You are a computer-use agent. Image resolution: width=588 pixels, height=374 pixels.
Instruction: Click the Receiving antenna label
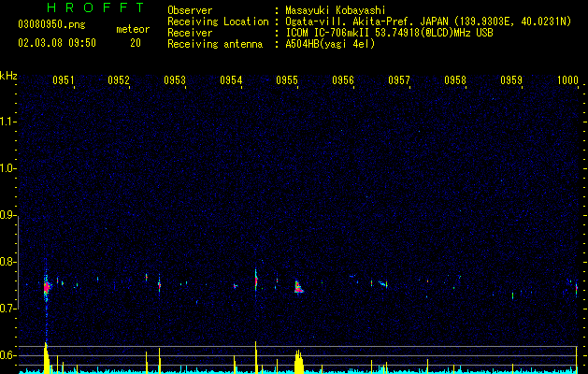(x=215, y=44)
